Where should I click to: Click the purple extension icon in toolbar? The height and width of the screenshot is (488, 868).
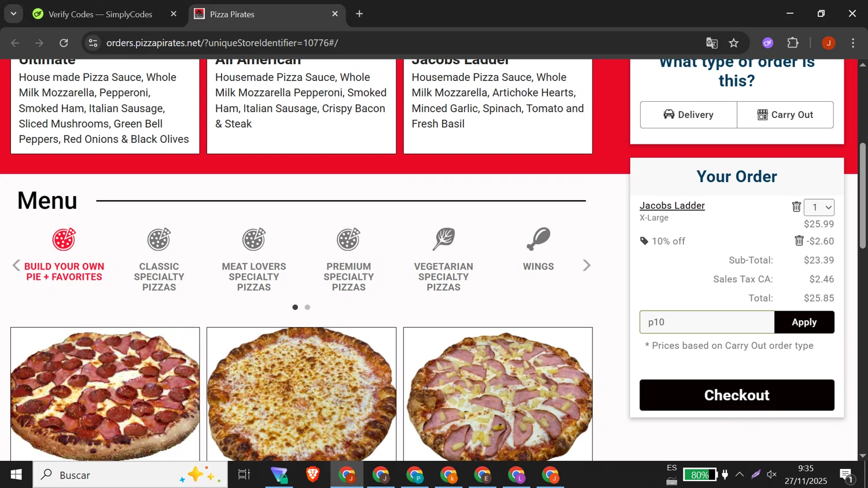pos(768,43)
